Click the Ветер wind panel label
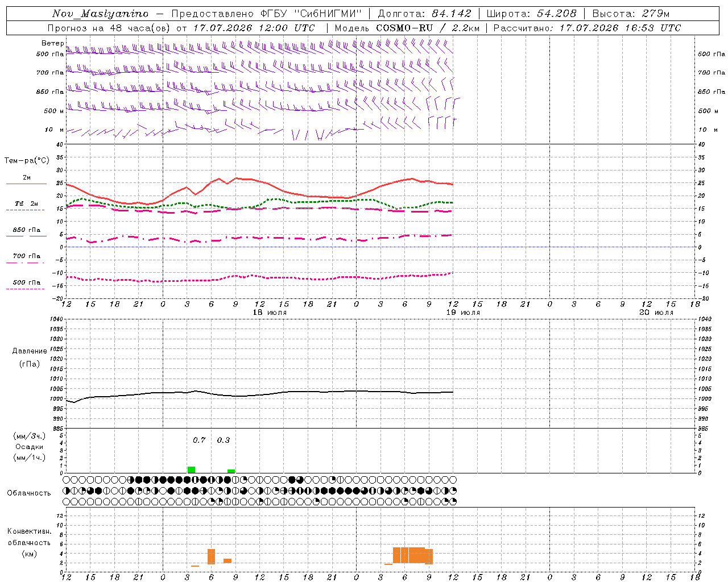The width and height of the screenshot is (728, 582). [53, 43]
